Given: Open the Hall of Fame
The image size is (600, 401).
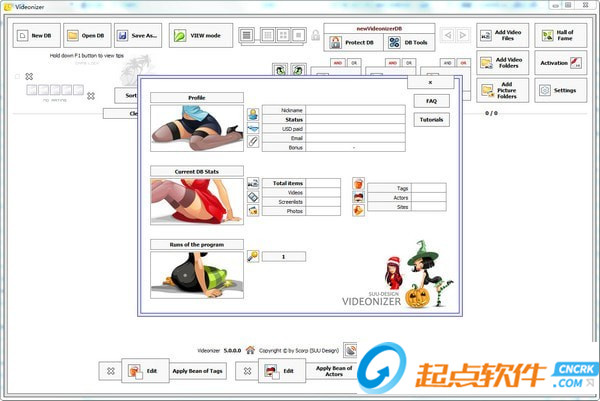Looking at the screenshot, I should (x=561, y=36).
